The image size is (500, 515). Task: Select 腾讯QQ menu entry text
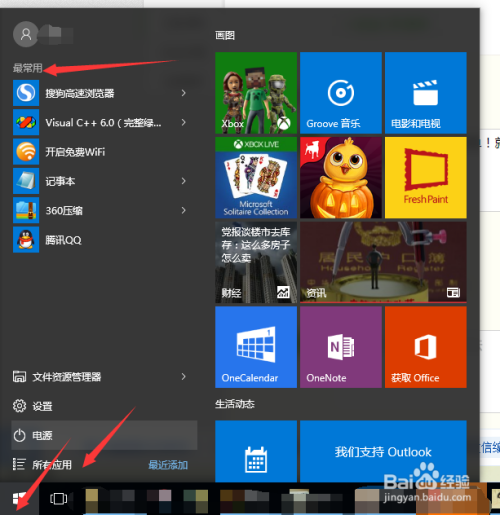(63, 240)
